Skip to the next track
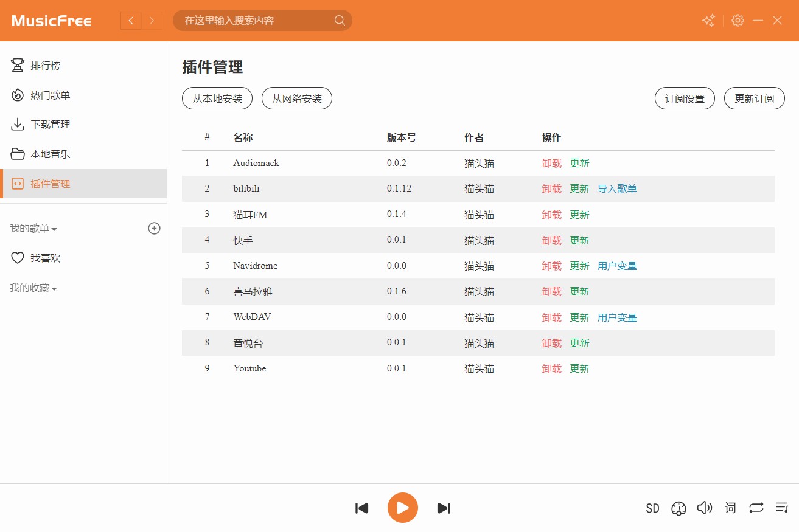 click(x=444, y=508)
